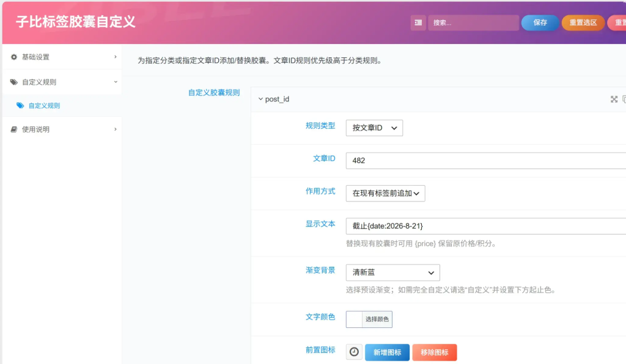This screenshot has height=364, width=626.
Task: Click the expand-all list icon beside search
Action: (x=418, y=23)
